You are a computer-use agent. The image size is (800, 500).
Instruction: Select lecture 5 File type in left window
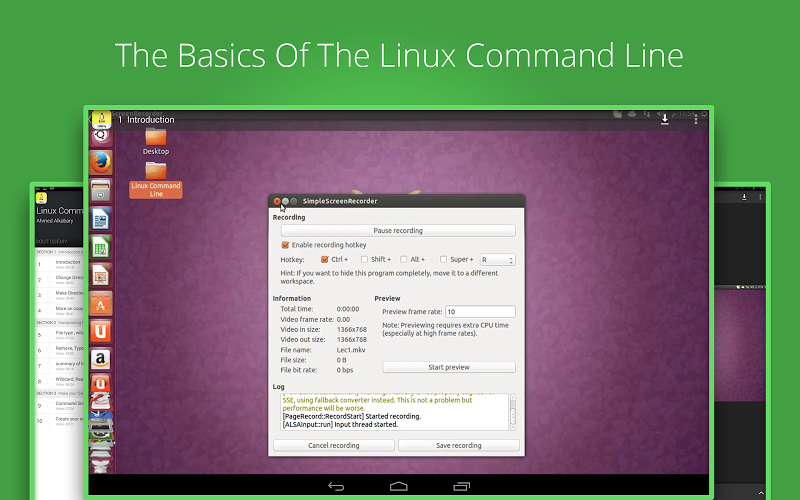pos(59,335)
